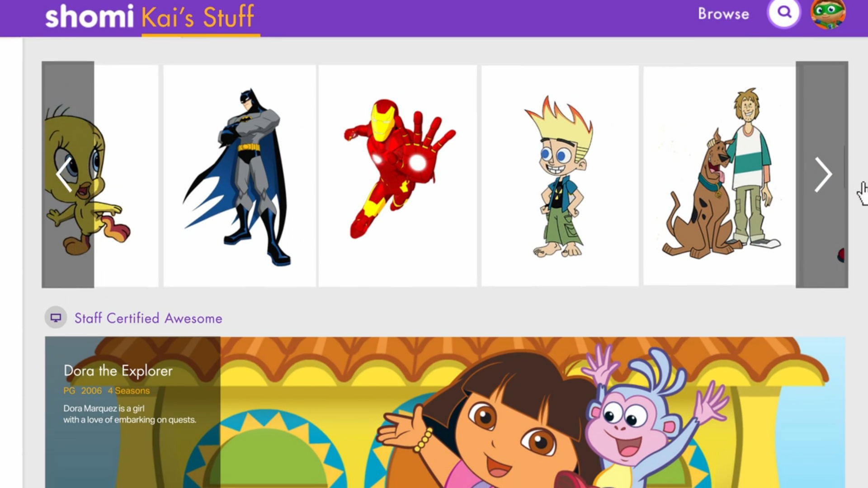The height and width of the screenshot is (488, 868).
Task: Select the Kai's Stuff tab
Action: pyautogui.click(x=198, y=17)
